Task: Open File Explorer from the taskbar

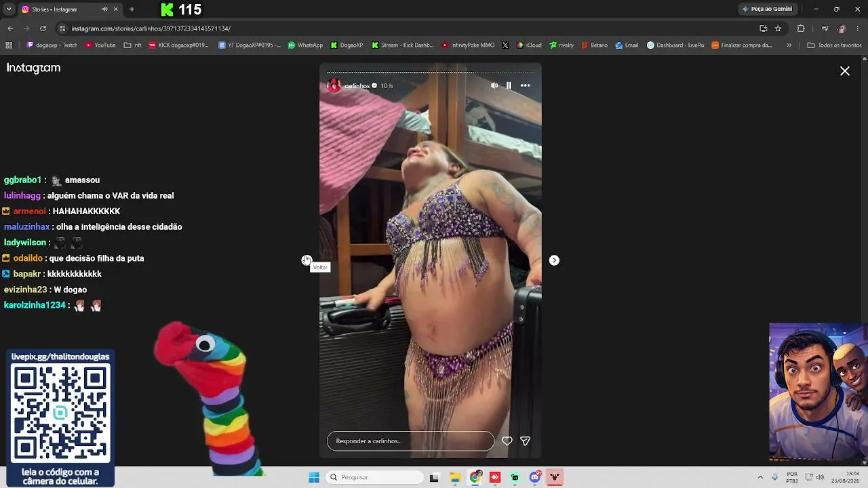Action: (x=455, y=477)
